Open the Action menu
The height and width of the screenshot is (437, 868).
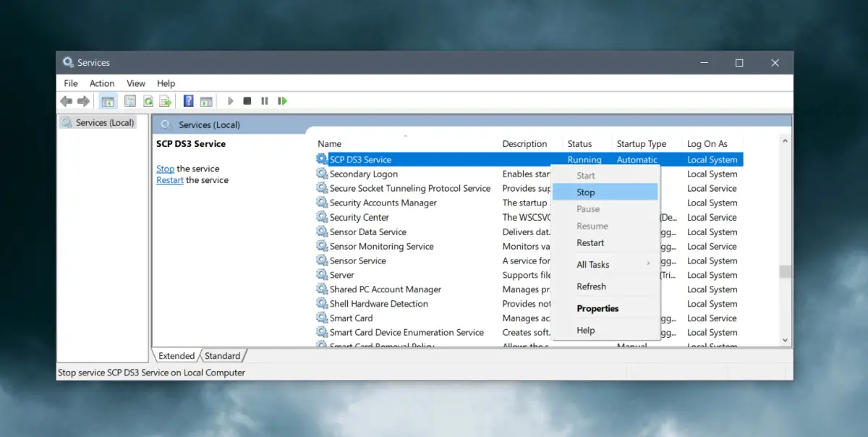pyautogui.click(x=102, y=83)
